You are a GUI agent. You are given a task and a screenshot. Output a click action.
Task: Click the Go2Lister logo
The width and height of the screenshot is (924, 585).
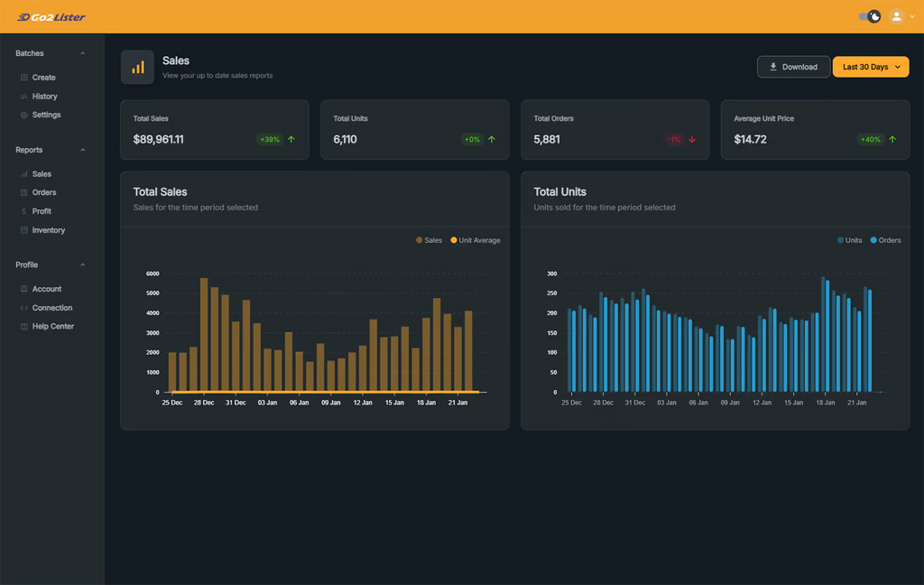point(51,16)
